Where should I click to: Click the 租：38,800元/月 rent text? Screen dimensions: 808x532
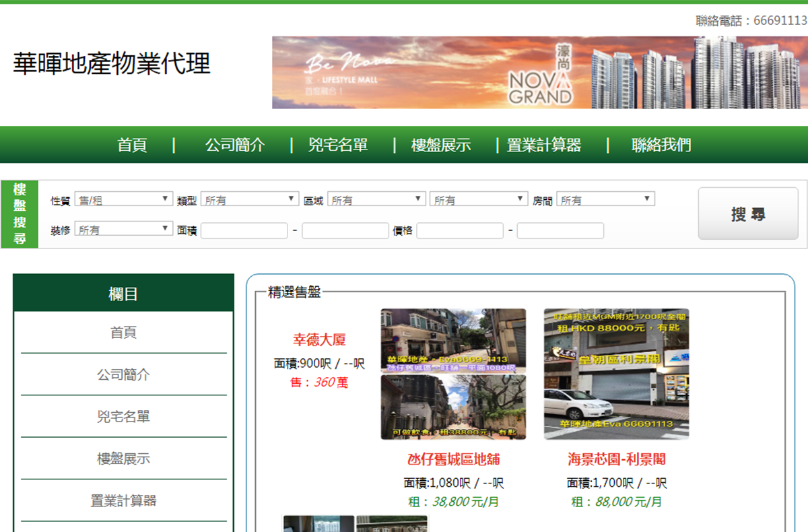[x=454, y=502]
